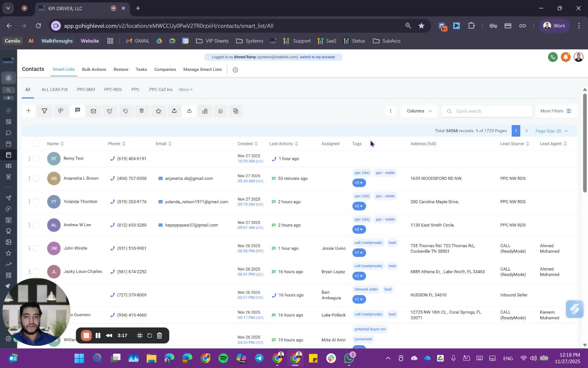The width and height of the screenshot is (588, 368).
Task: Click the send review request star icon
Action: (158, 111)
